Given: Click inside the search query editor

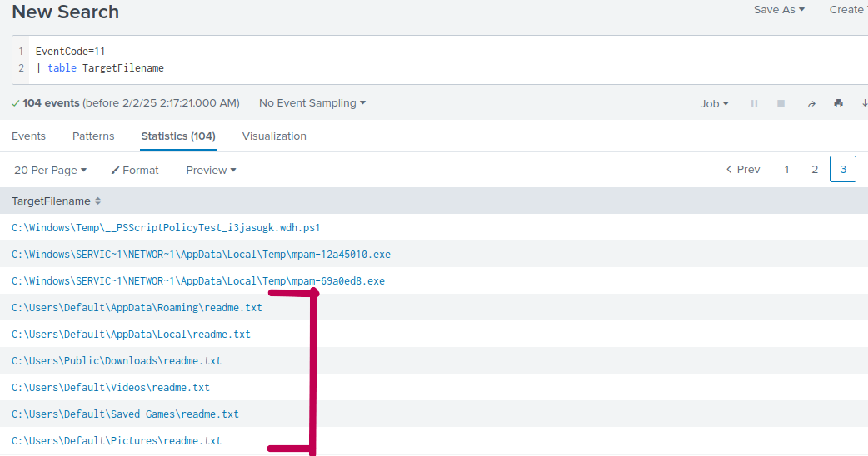Looking at the screenshot, I should (x=417, y=60).
